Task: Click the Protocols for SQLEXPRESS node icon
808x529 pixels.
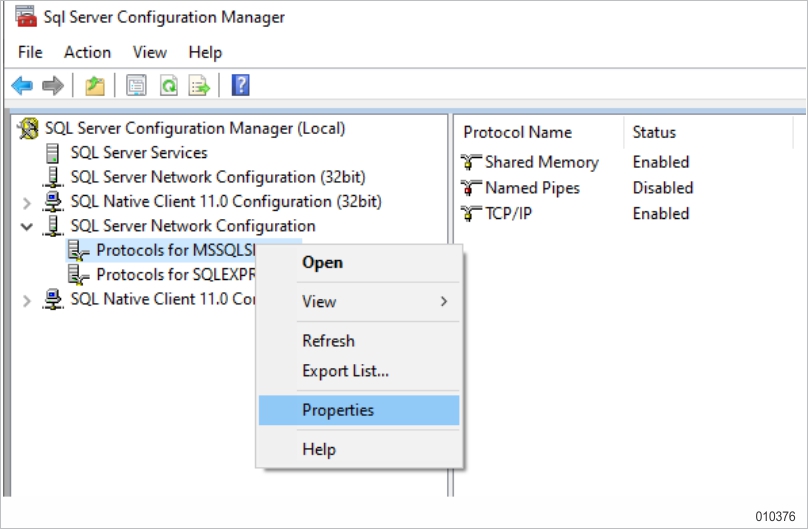Action: (x=78, y=275)
